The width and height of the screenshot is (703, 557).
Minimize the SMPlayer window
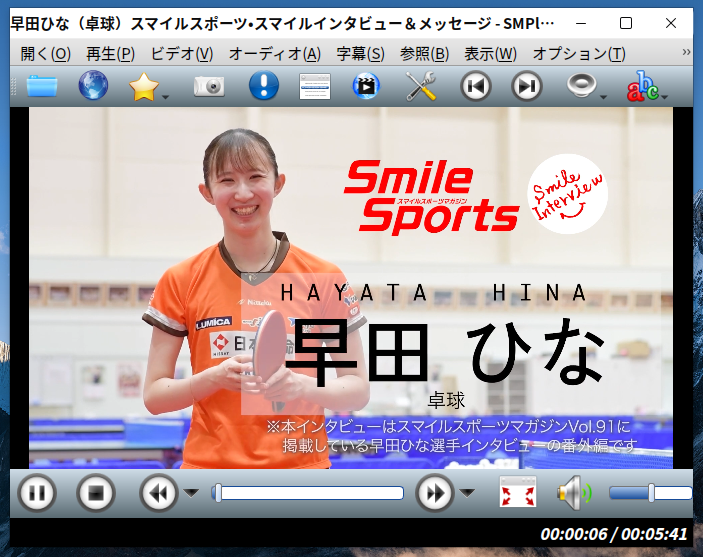click(x=581, y=23)
